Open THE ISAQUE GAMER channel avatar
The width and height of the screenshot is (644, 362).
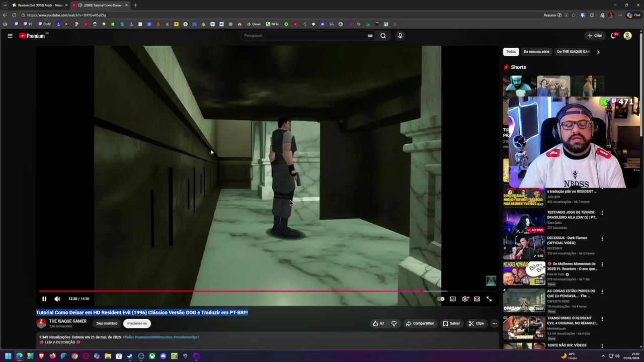41,323
